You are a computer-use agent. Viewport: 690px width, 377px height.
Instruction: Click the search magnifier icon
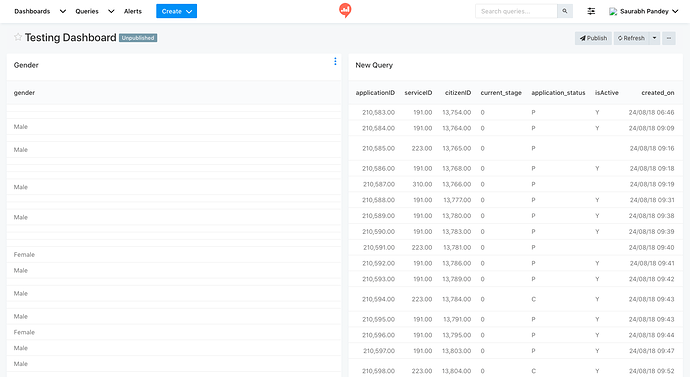pos(565,11)
